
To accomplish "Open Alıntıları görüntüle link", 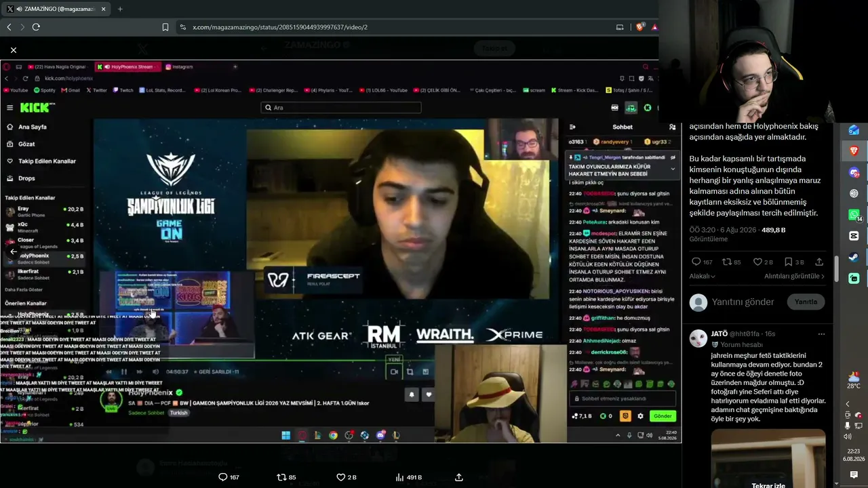I will pyautogui.click(x=795, y=277).
